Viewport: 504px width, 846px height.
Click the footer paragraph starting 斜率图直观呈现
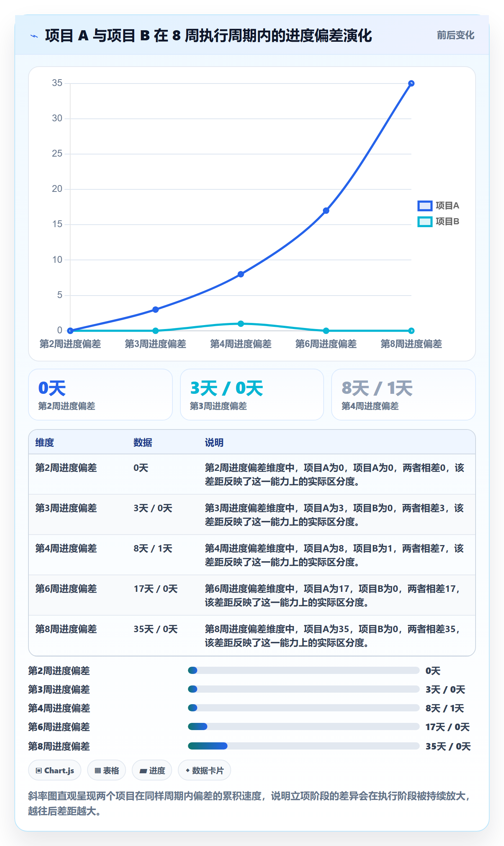250,803
